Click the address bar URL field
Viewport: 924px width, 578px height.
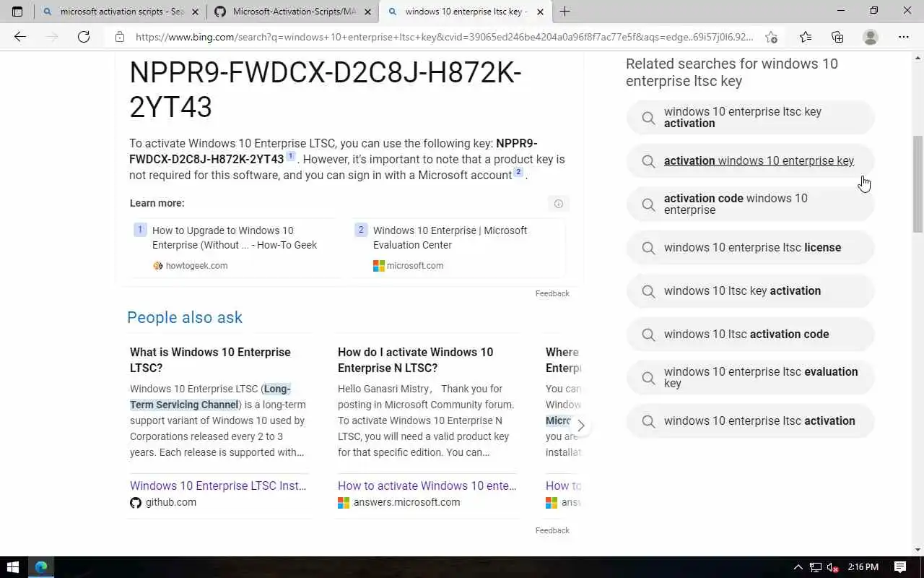click(x=444, y=37)
